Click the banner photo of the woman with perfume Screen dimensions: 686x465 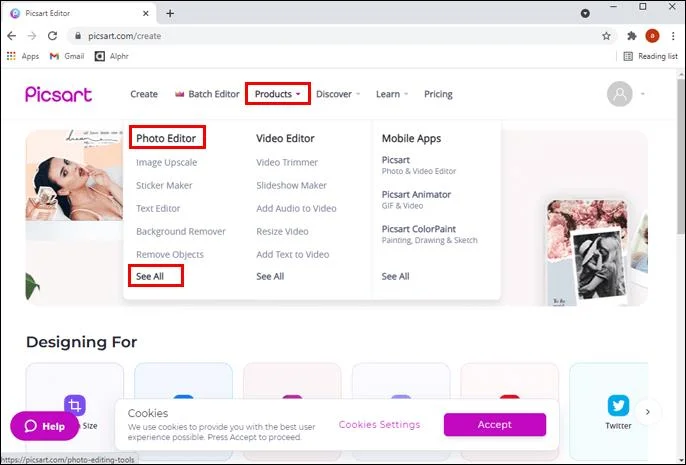pos(74,175)
